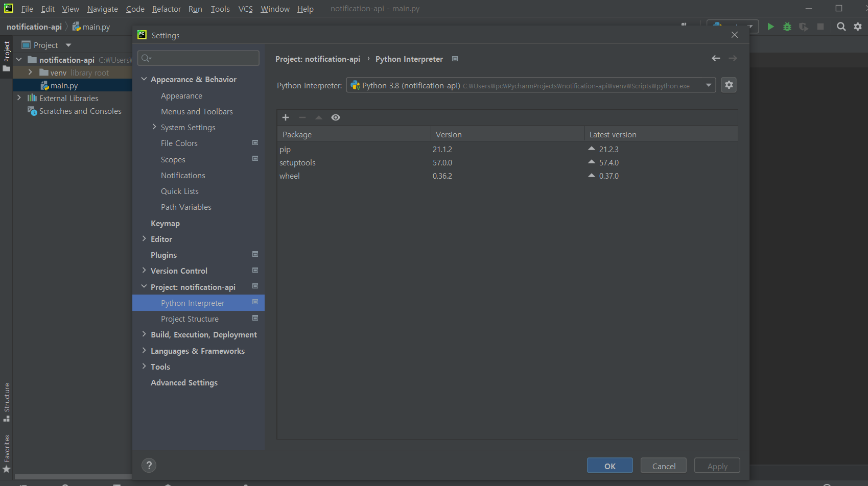Go back with the left arrow
This screenshot has height=486, width=868.
click(x=716, y=58)
